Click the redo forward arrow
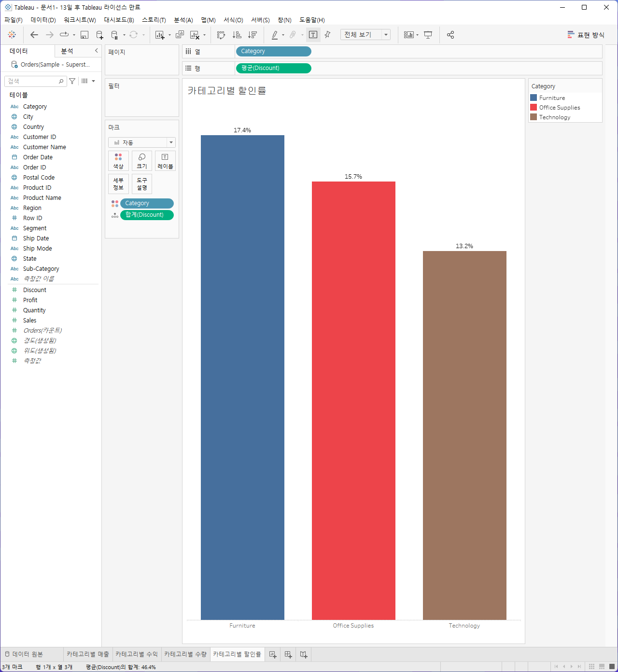This screenshot has width=618, height=672. click(x=49, y=35)
